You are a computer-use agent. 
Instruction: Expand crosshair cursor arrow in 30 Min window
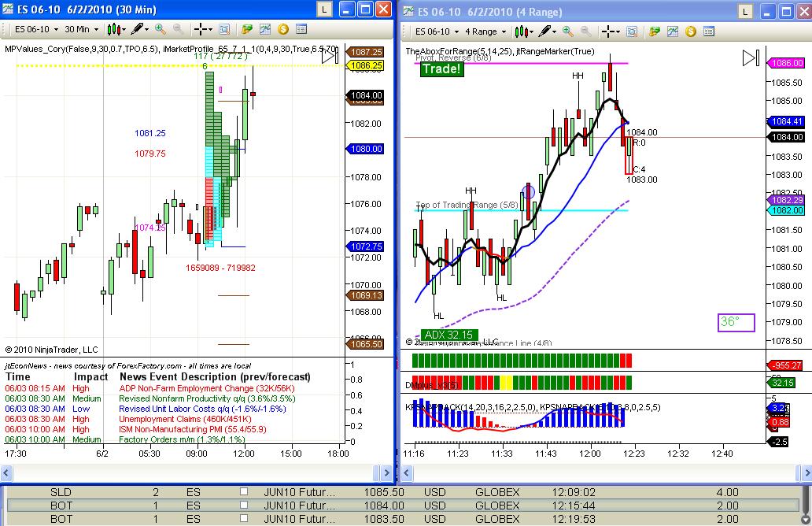[210, 30]
